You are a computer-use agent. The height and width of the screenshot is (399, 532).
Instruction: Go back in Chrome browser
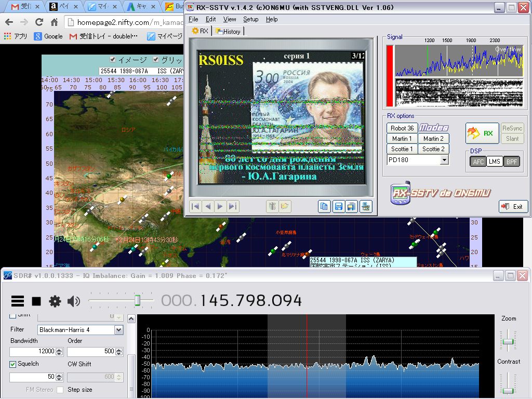pos(9,22)
